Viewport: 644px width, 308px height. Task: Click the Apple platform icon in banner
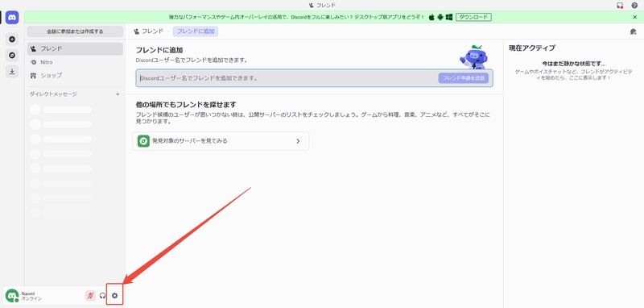pyautogui.click(x=431, y=17)
